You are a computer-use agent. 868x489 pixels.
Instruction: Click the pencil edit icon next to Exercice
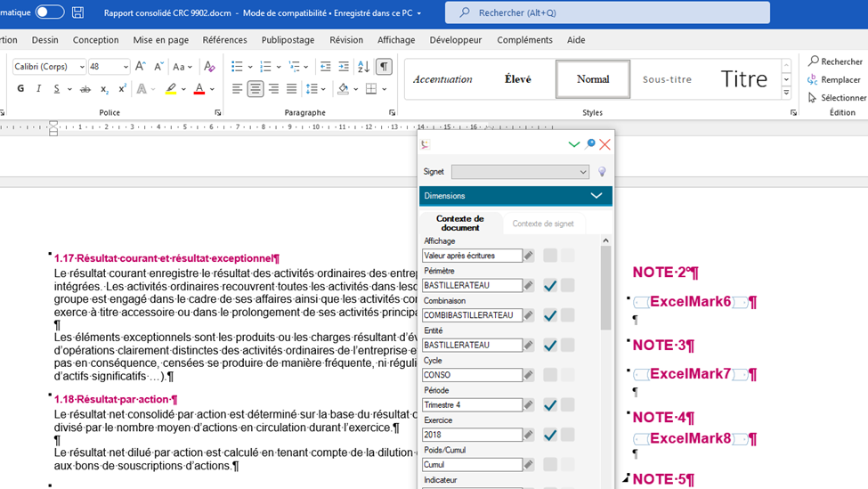tap(529, 435)
